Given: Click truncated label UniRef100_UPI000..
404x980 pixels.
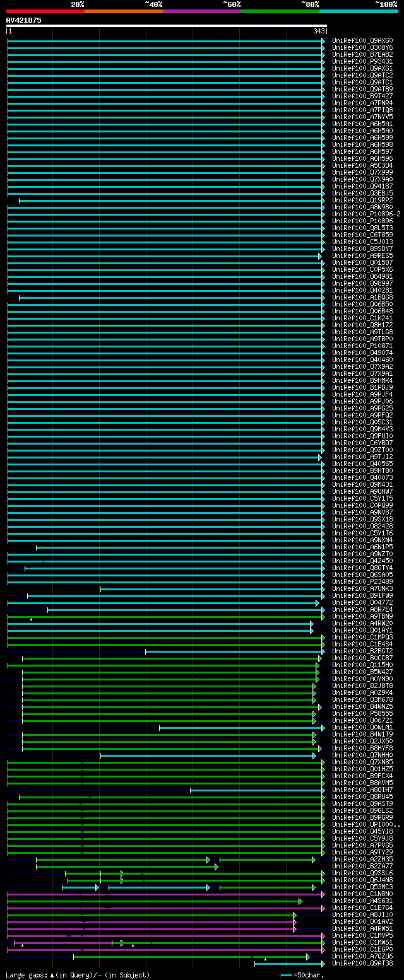Looking at the screenshot, I should [x=366, y=825].
